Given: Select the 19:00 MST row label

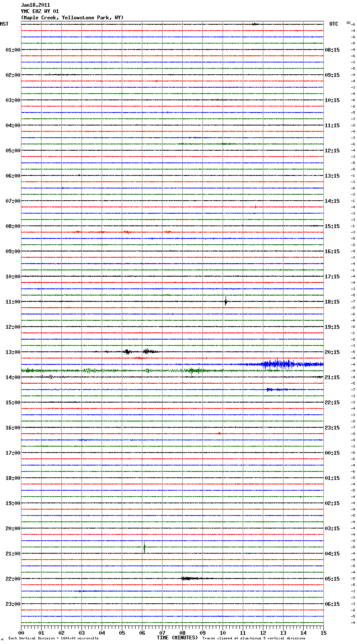Looking at the screenshot, I should pyautogui.click(x=13, y=503).
